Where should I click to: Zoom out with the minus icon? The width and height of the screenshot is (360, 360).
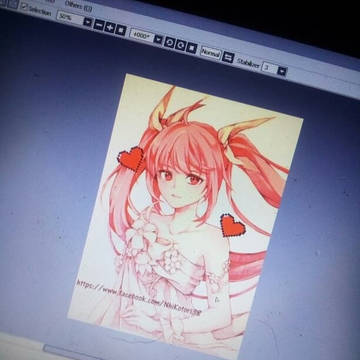(99, 25)
